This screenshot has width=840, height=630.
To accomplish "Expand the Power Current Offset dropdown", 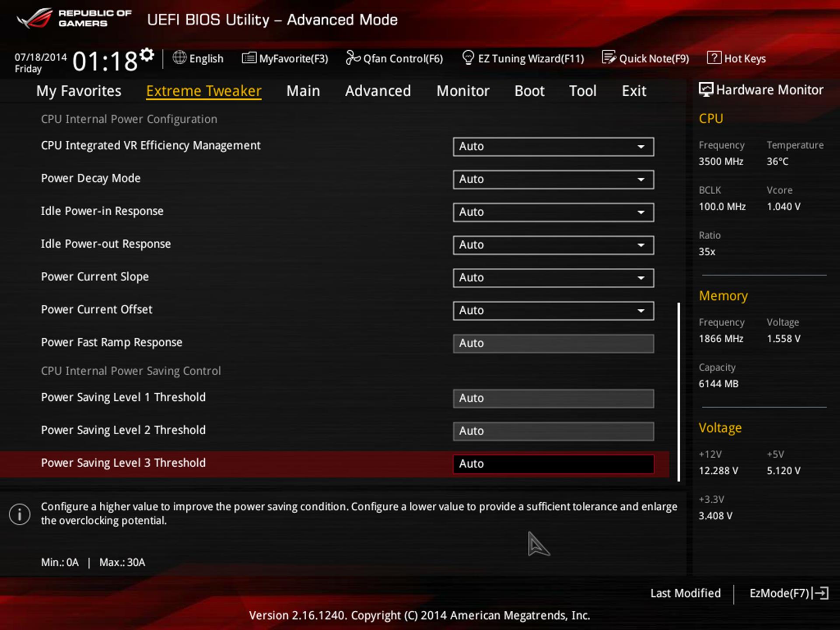I will (x=640, y=311).
